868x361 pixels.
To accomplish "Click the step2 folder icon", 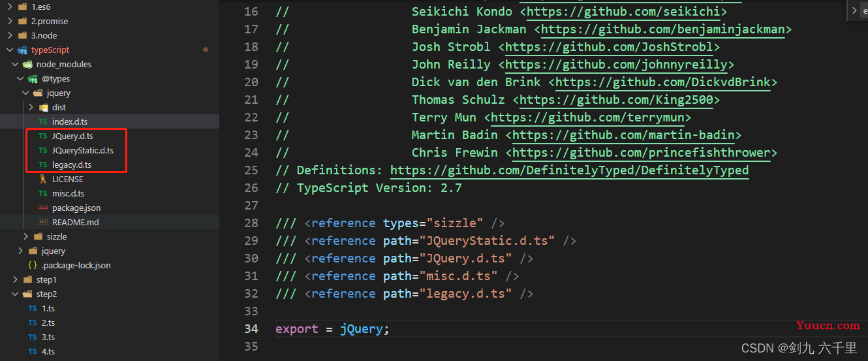I will tap(28, 294).
